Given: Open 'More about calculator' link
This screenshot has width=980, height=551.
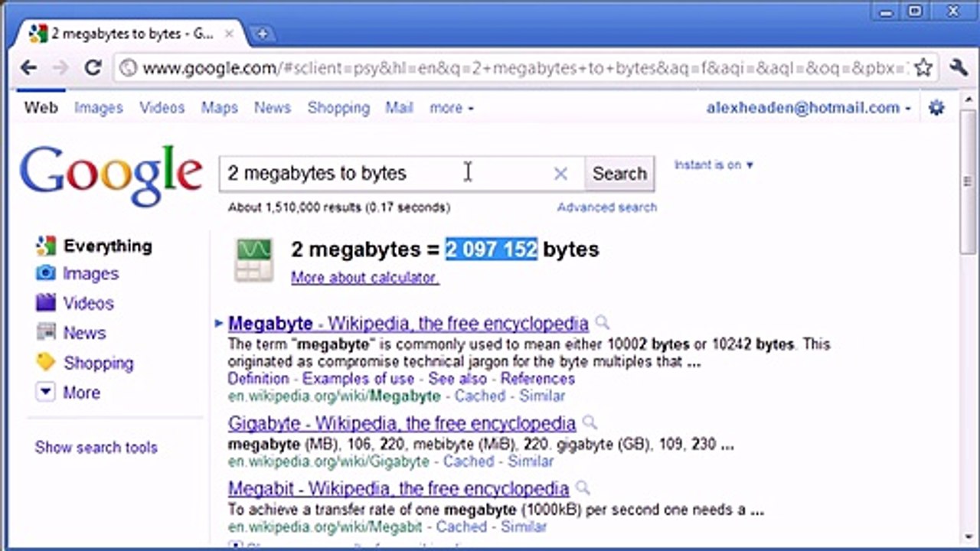Looking at the screenshot, I should pyautogui.click(x=364, y=278).
